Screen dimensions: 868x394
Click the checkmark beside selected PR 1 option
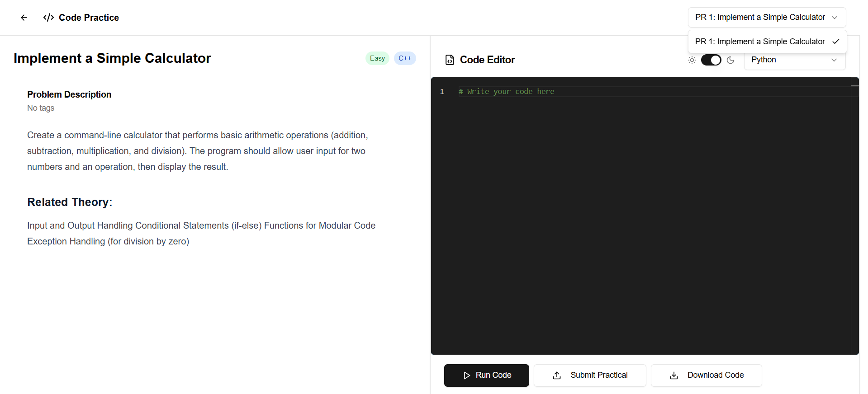[x=835, y=42]
